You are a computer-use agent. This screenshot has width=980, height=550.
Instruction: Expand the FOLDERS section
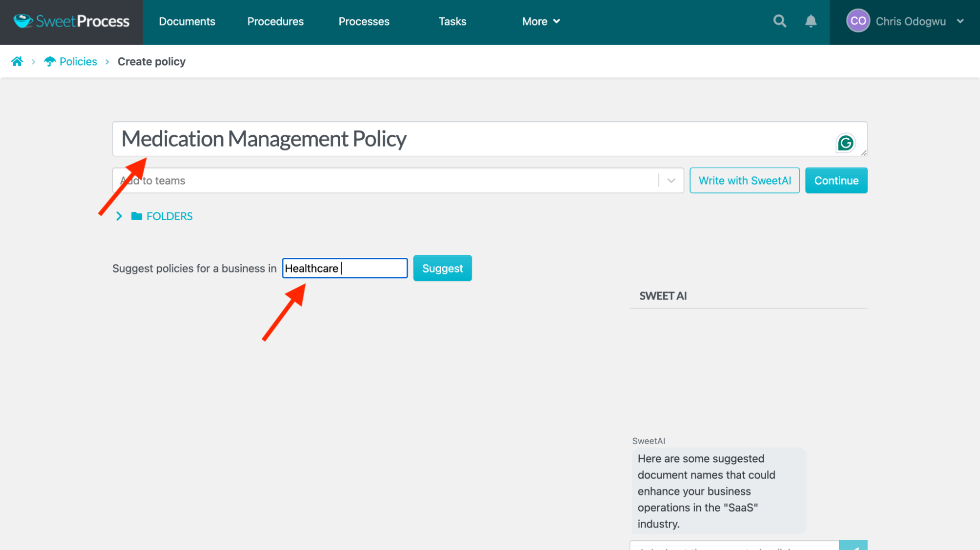119,216
